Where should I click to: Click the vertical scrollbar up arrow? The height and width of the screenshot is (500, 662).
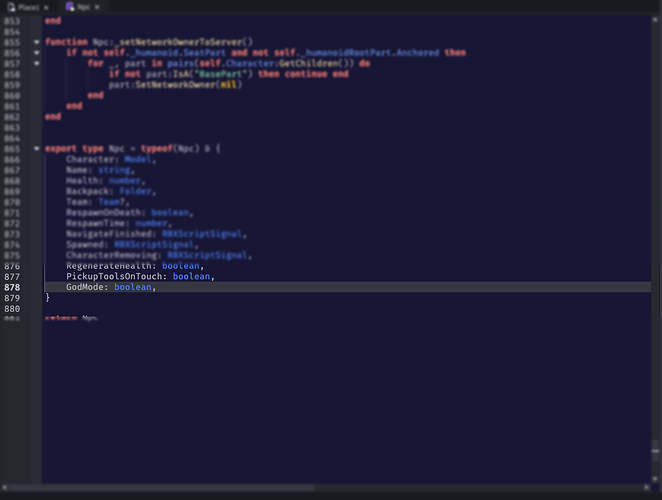click(x=655, y=19)
